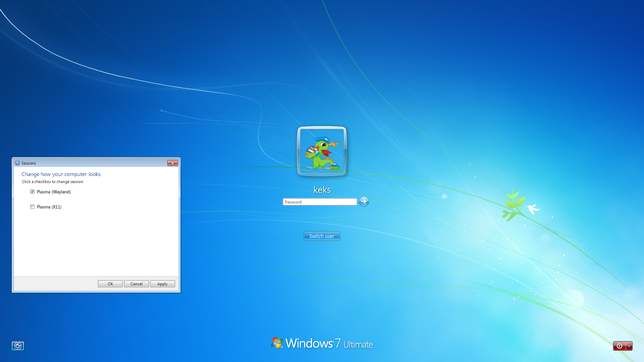Click the 'Click a checkbox to change session' text
The height and width of the screenshot is (362, 644).
click(x=52, y=182)
